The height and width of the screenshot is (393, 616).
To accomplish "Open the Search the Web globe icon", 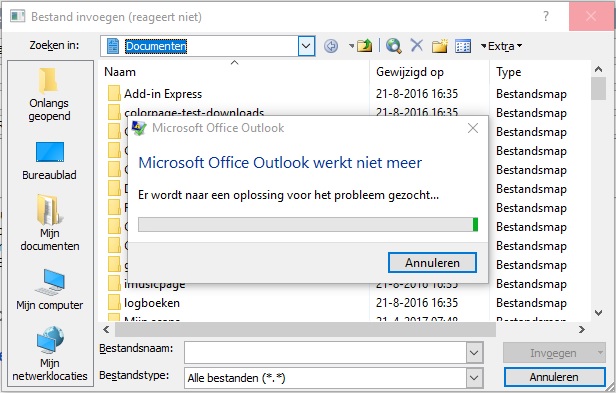I will click(393, 46).
